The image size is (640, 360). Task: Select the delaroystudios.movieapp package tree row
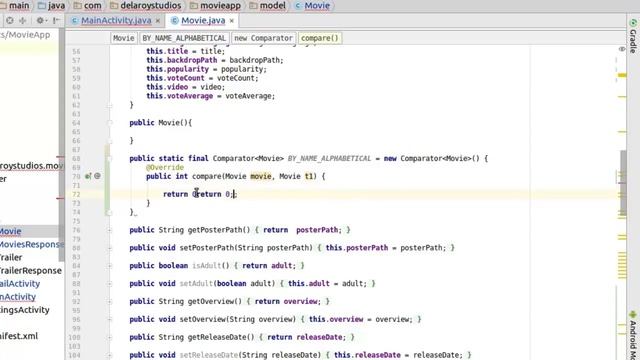31,166
